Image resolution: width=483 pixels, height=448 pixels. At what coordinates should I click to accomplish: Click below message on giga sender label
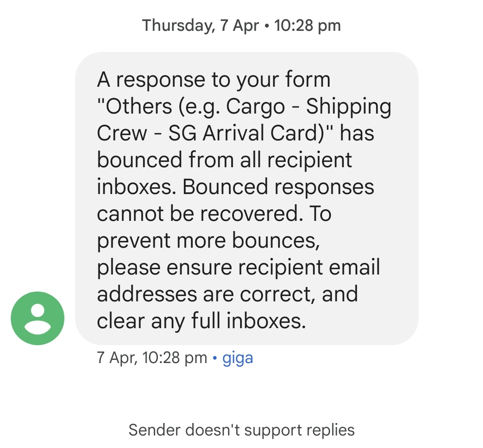[x=237, y=357]
